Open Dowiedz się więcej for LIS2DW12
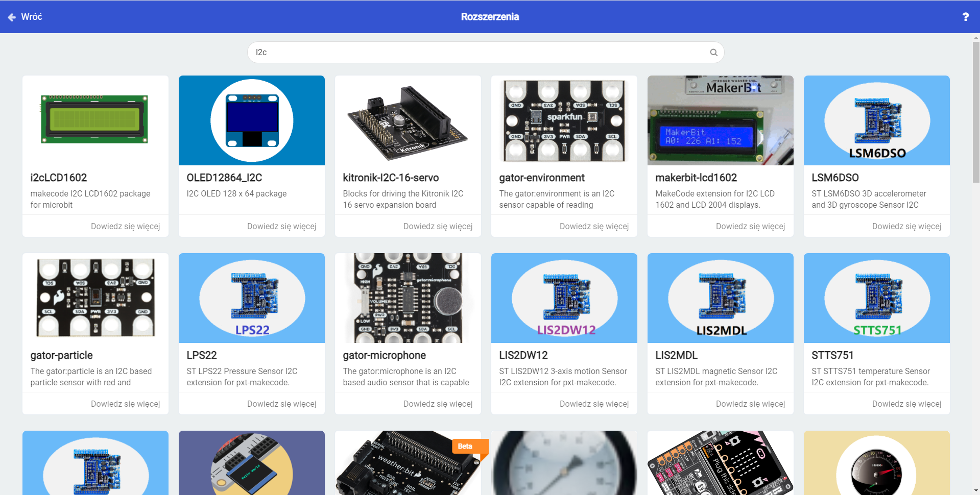 (x=594, y=404)
